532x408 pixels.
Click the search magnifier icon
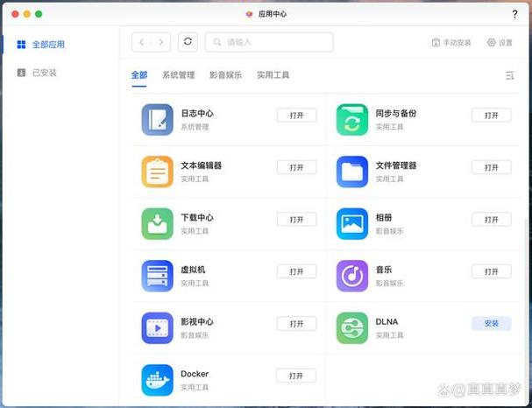[x=217, y=42]
